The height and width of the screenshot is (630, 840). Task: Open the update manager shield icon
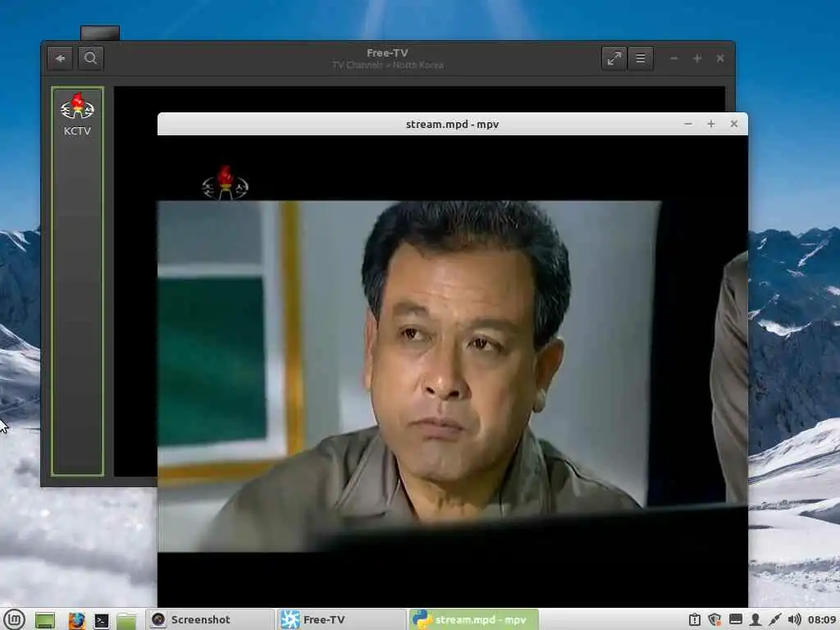(x=714, y=620)
